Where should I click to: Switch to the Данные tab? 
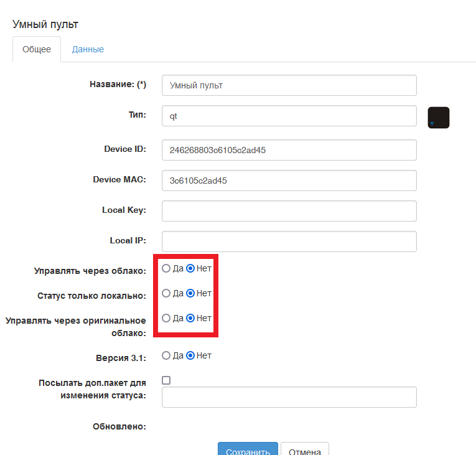(88, 49)
